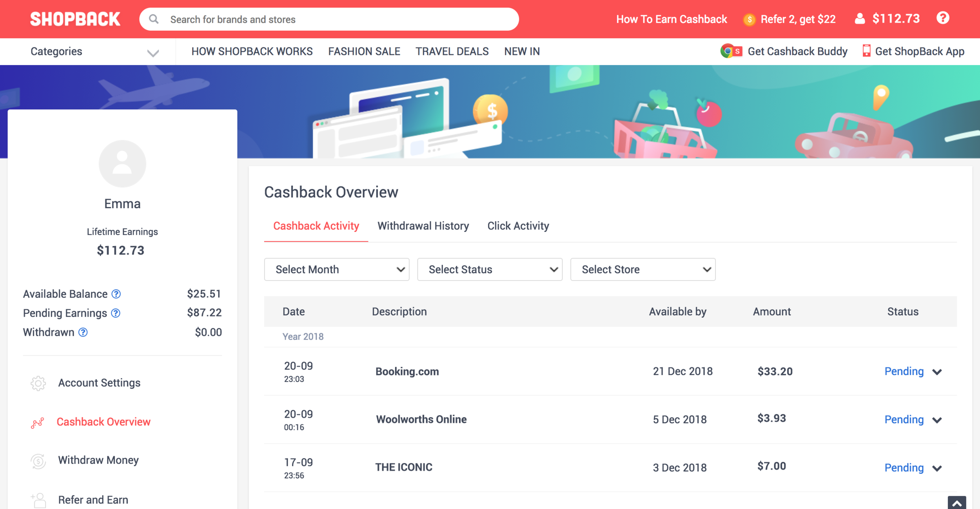
Task: Click the $33.20 amount
Action: tap(775, 371)
